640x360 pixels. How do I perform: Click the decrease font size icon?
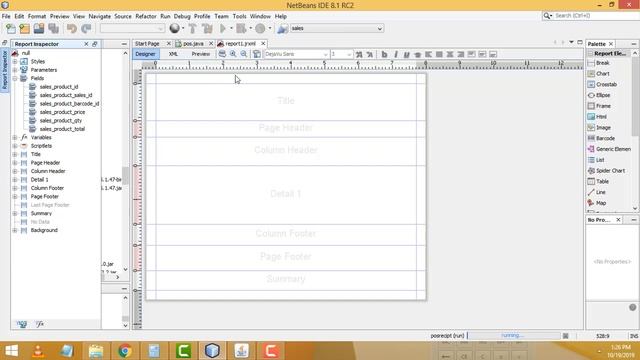370,54
